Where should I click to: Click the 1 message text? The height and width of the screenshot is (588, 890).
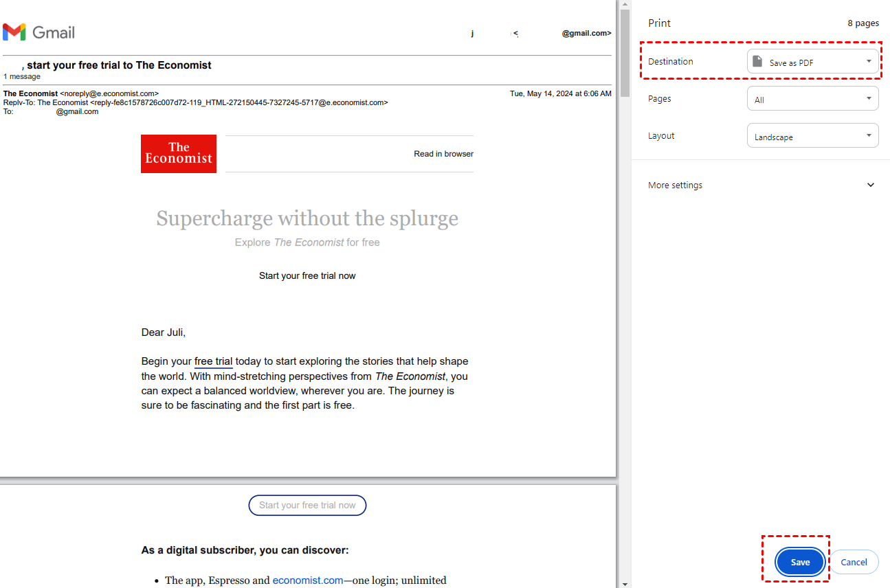[x=22, y=76]
